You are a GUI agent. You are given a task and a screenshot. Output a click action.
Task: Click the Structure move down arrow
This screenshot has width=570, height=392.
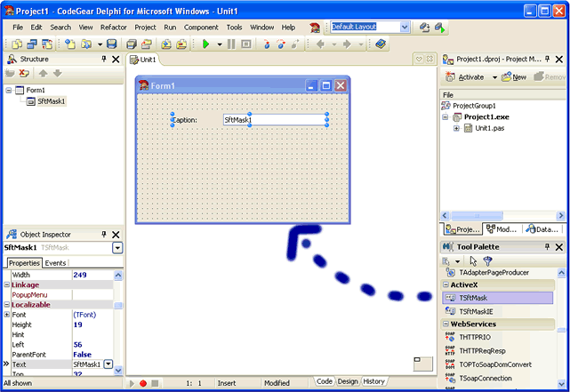click(x=58, y=74)
